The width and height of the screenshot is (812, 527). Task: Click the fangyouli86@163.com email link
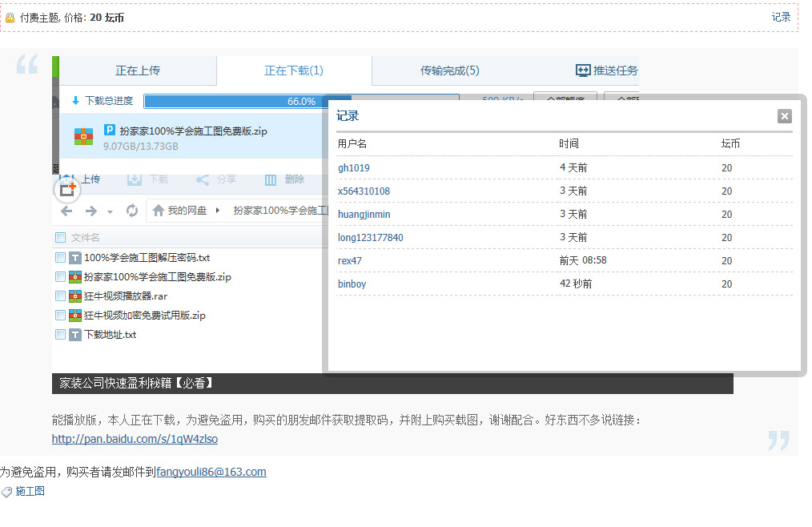(x=211, y=472)
